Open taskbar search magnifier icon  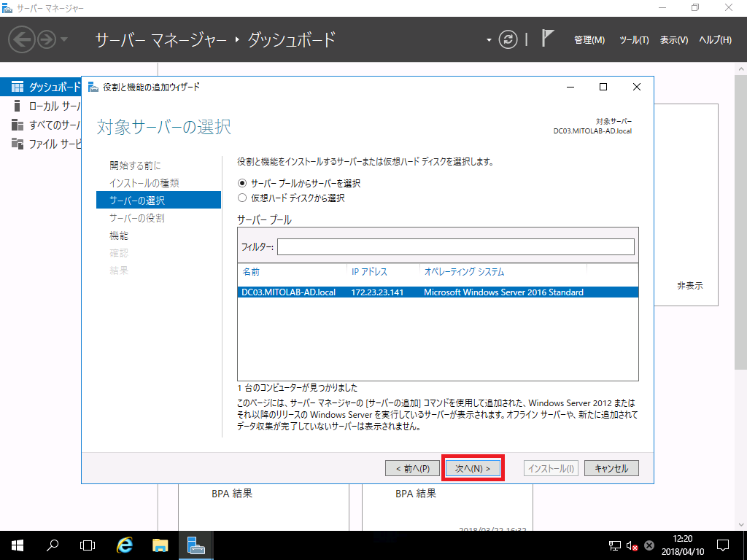[53, 545]
